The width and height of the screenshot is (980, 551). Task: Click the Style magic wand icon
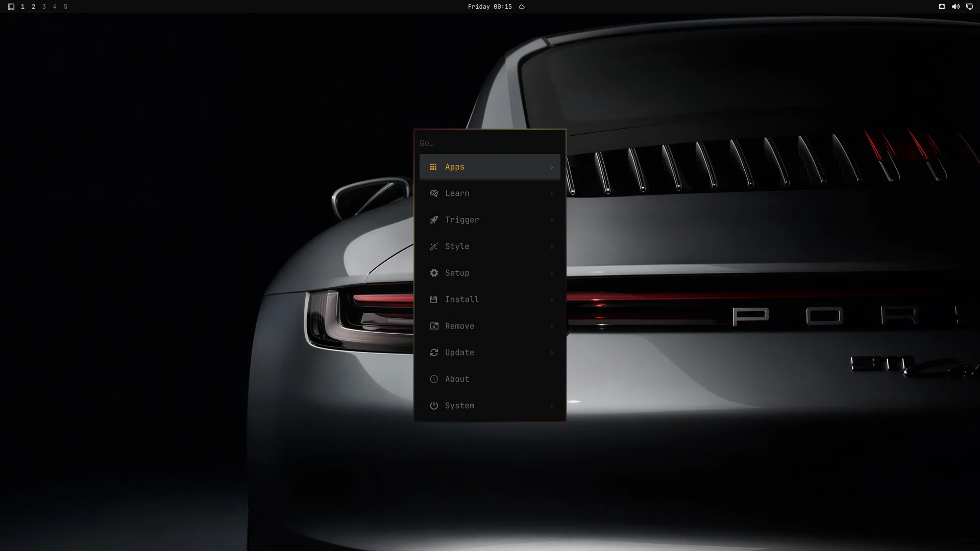(434, 246)
